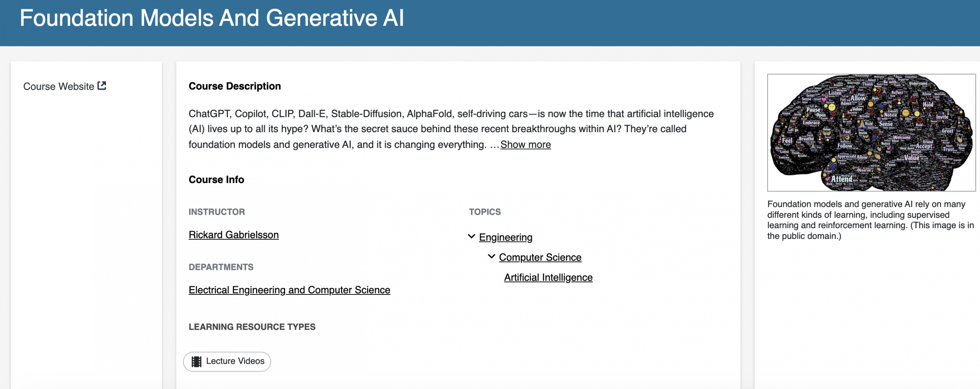Click the Course Description heading
Viewport: 980px width, 389px height.
tap(235, 86)
